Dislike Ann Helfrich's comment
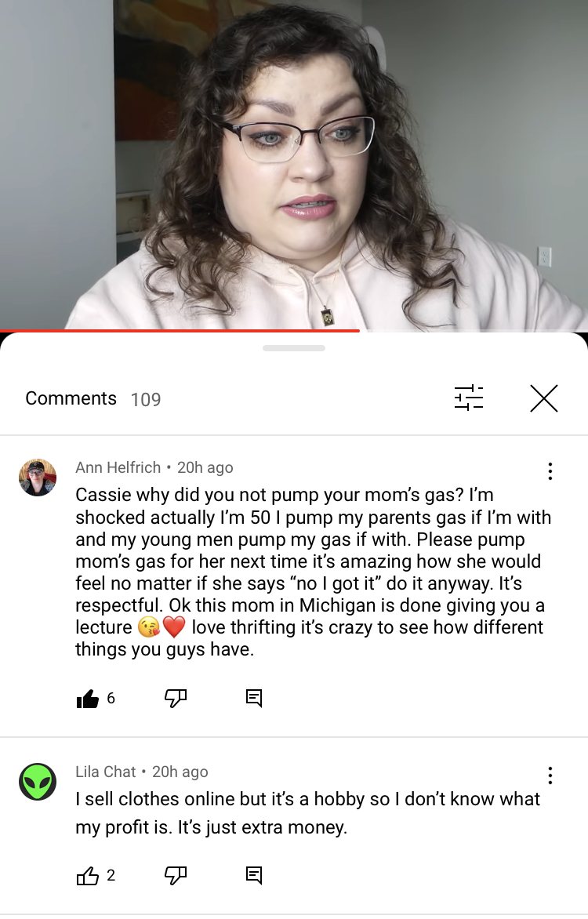 [x=176, y=697]
